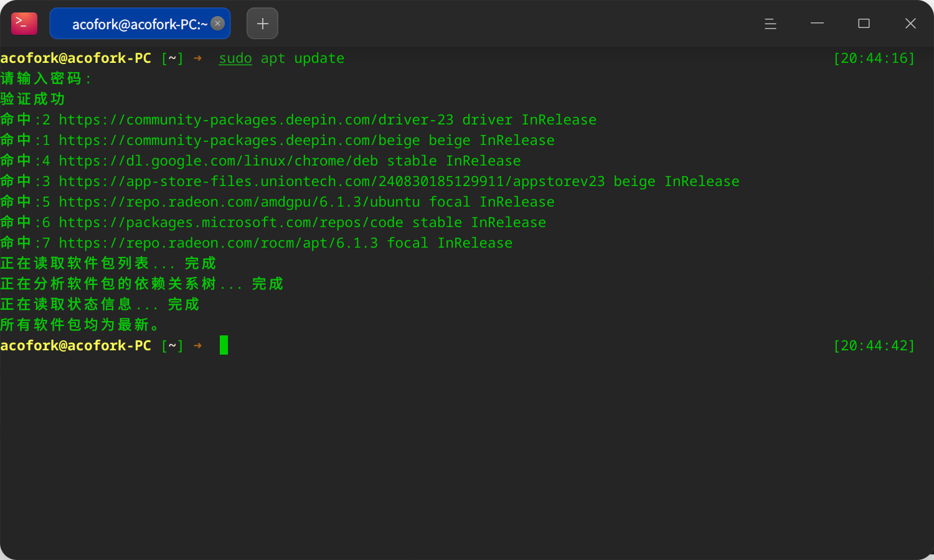The width and height of the screenshot is (934, 560).
Task: Maximize the terminal window
Action: click(864, 24)
